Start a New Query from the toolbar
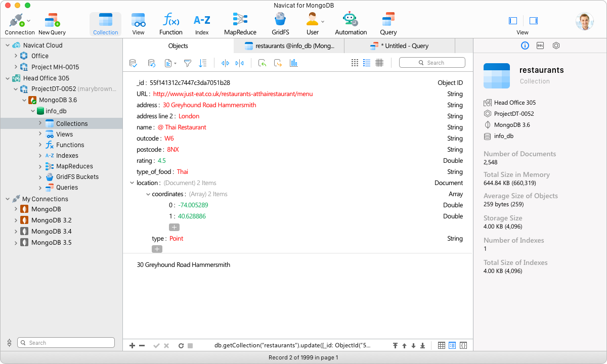Screen dimensions: 607x364 [x=52, y=24]
